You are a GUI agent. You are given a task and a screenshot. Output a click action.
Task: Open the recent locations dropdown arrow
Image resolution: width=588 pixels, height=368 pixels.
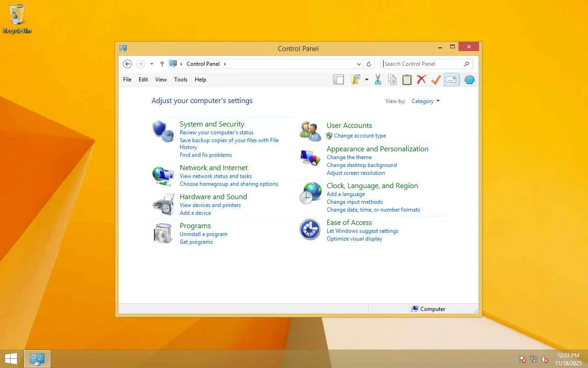point(152,64)
